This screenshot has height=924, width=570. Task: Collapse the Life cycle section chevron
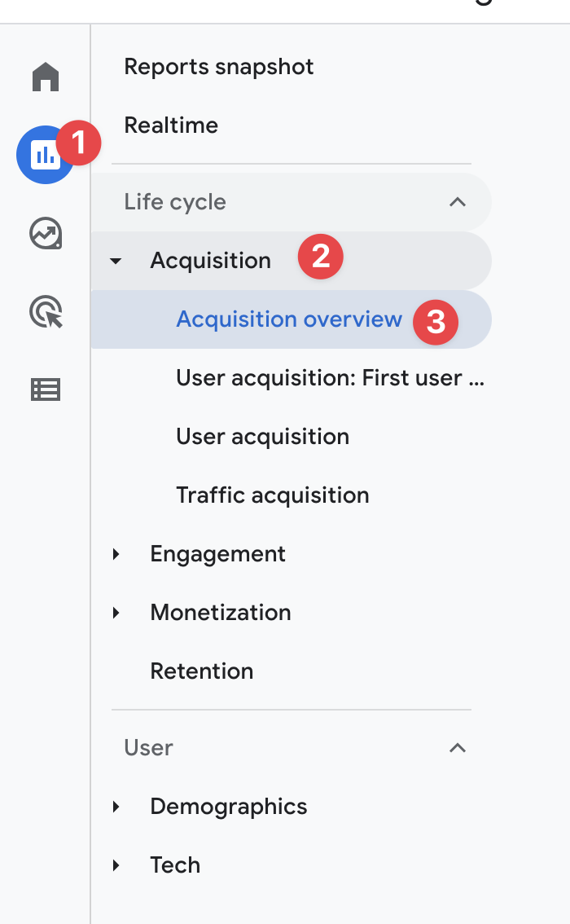point(458,202)
